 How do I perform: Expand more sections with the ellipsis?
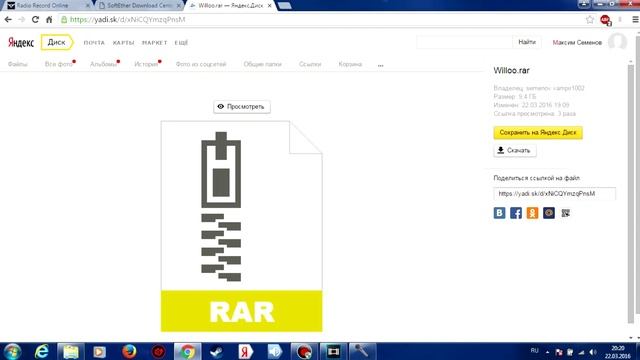pos(380,65)
